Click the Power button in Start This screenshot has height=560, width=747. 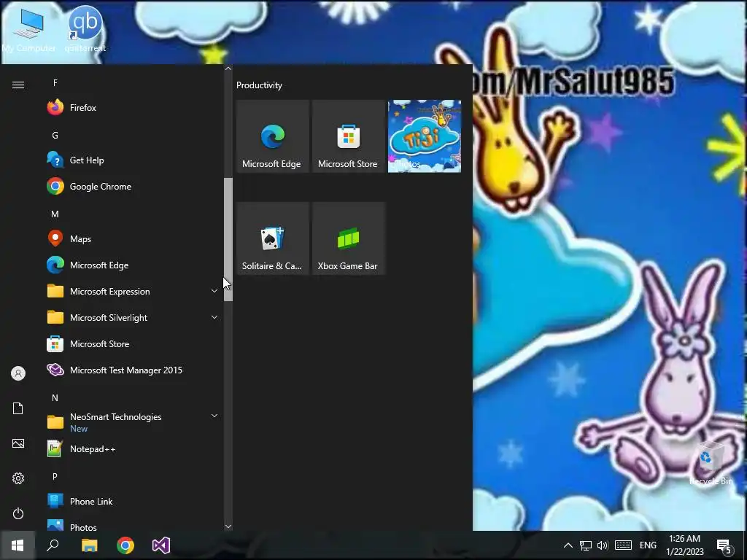(18, 513)
